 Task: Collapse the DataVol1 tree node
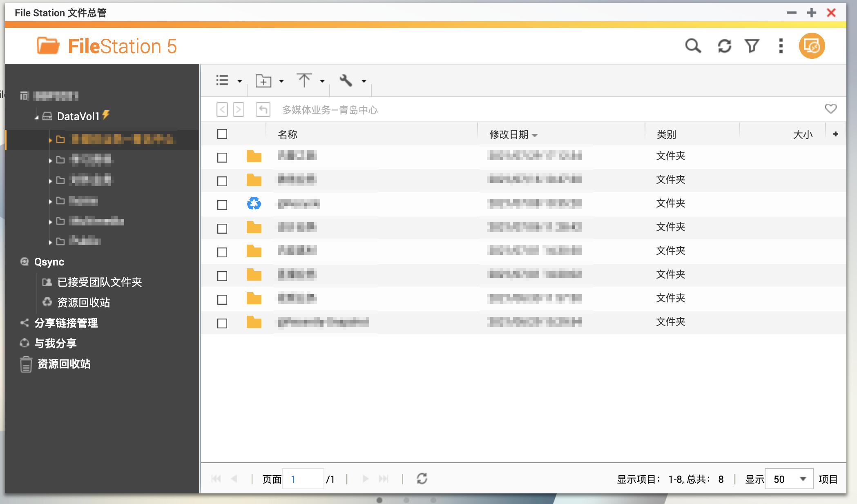[x=36, y=116]
